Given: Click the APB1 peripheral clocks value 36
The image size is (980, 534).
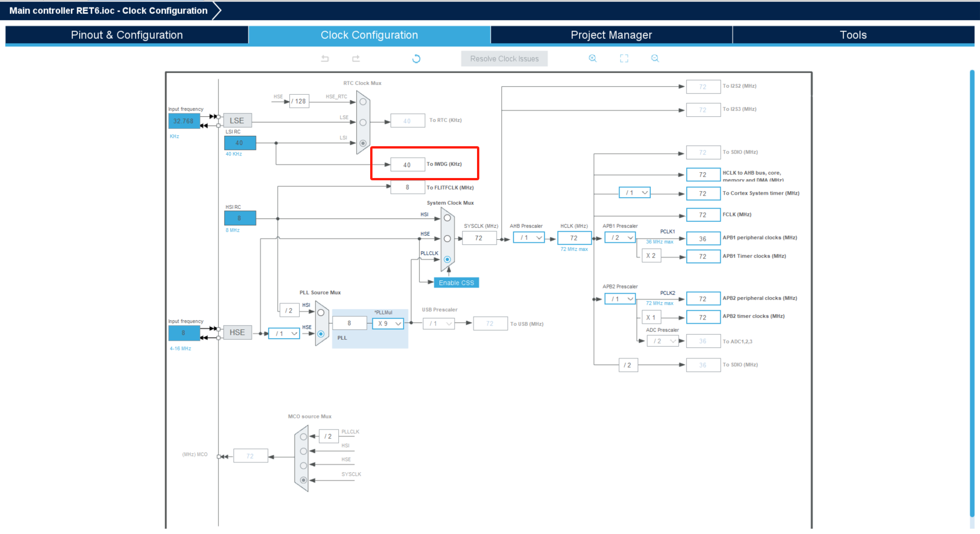Looking at the screenshot, I should pos(703,239).
